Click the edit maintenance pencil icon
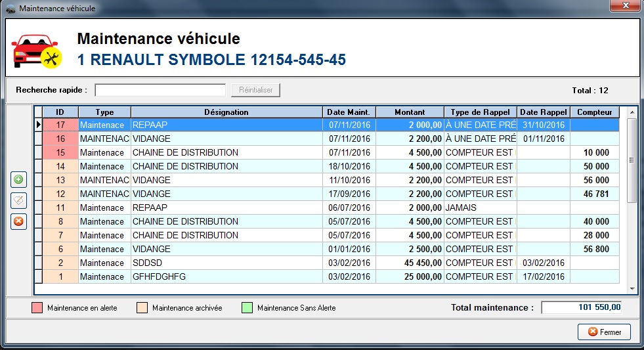Screen dimensions: 644x350 point(18,200)
